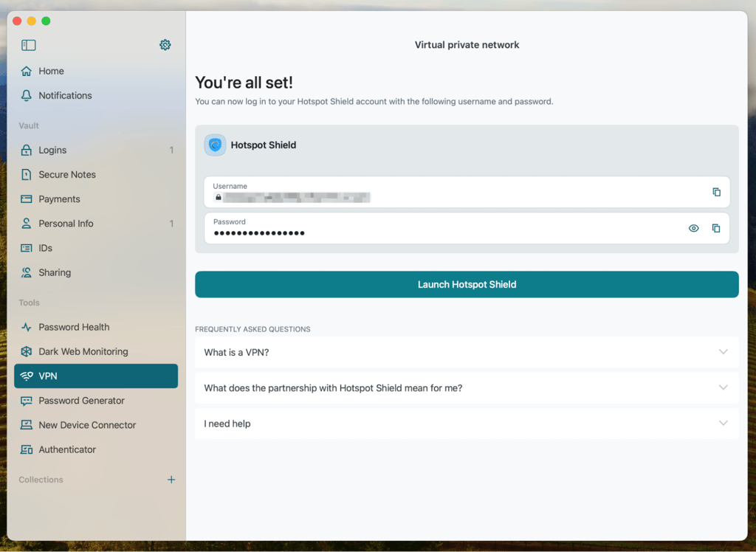Click the VPN wifi-shield icon

pos(26,376)
